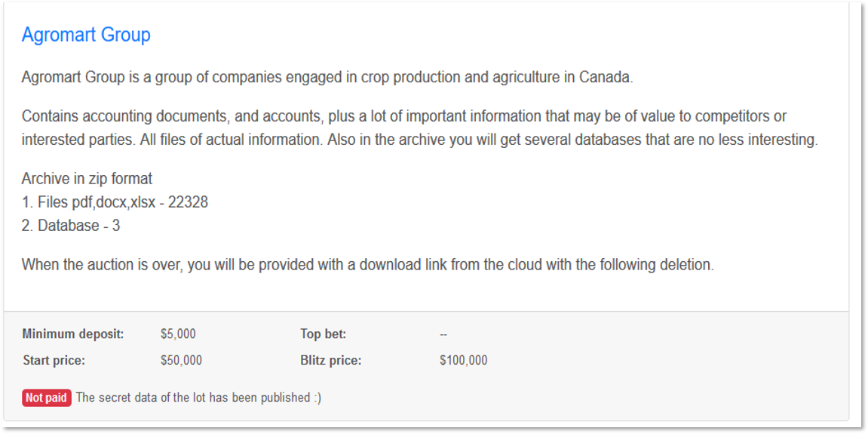Select the Start price label
The image size is (868, 434).
tap(54, 360)
